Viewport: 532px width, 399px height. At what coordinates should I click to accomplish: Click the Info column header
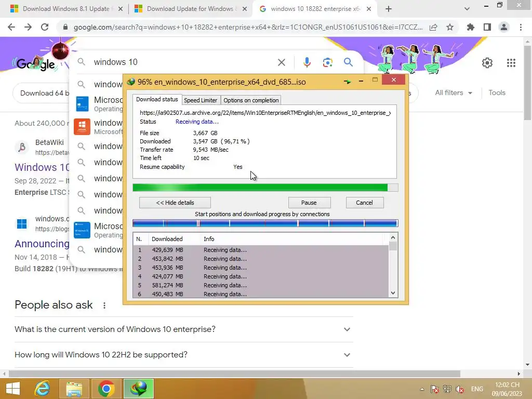pyautogui.click(x=292, y=239)
